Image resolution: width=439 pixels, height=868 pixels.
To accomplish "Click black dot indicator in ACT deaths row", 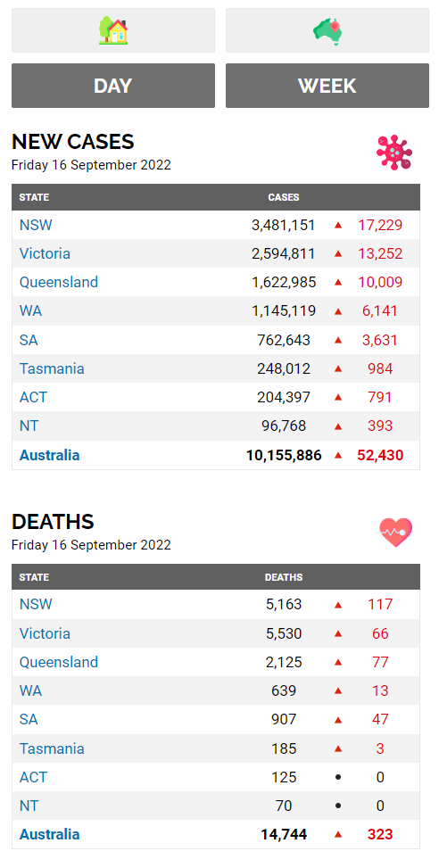I will [338, 777].
